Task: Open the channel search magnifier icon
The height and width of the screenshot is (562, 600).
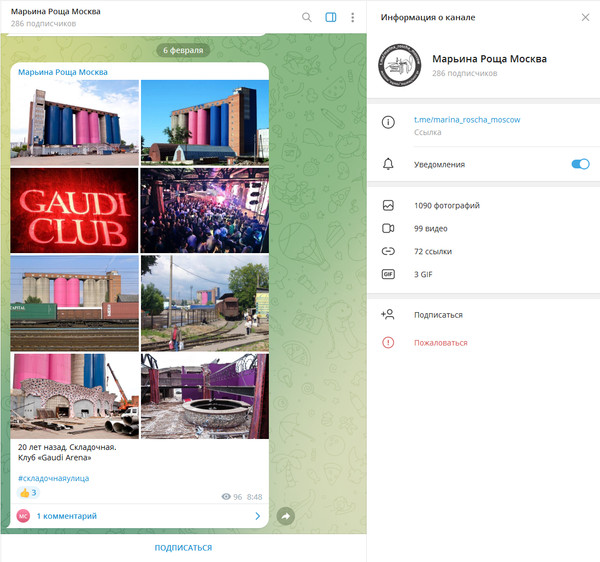Action: (x=307, y=17)
